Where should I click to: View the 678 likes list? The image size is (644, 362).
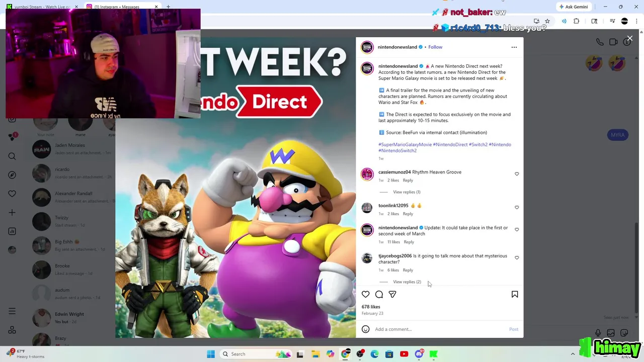coord(371,307)
